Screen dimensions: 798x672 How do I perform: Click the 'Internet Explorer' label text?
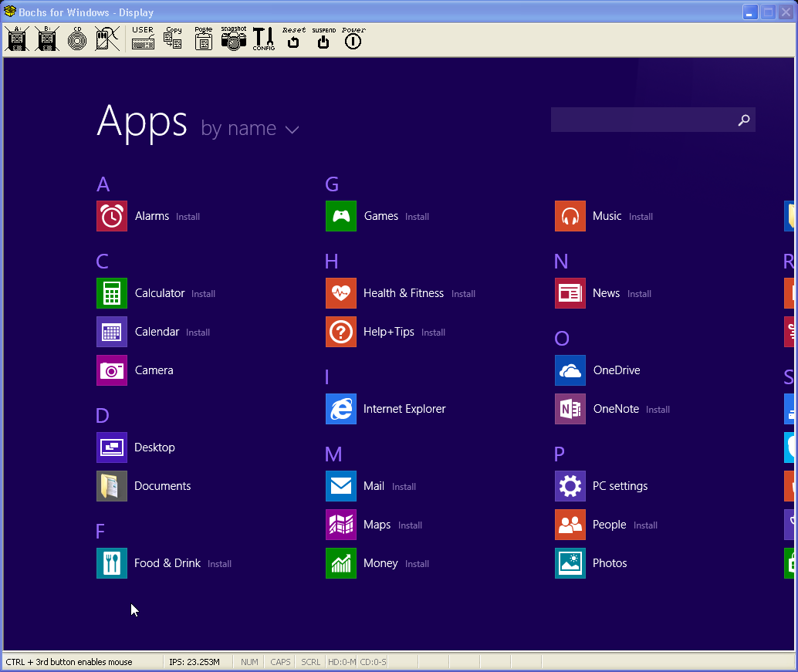coord(404,409)
